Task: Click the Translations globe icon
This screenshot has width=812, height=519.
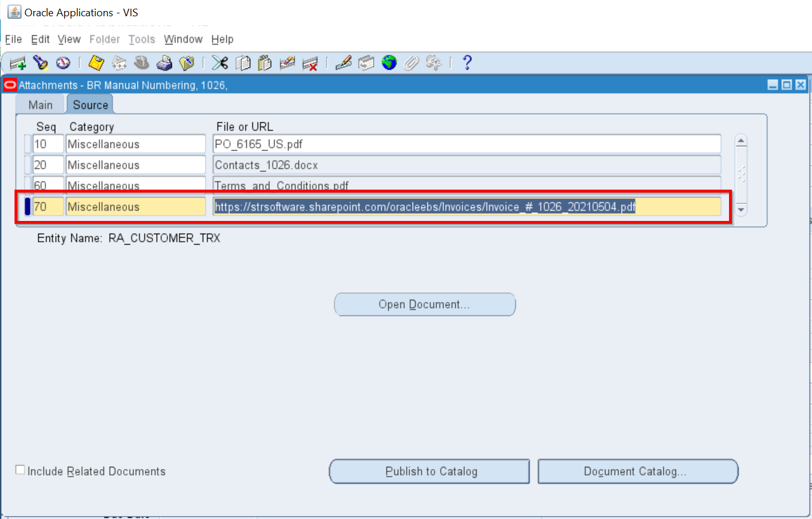Action: tap(389, 63)
